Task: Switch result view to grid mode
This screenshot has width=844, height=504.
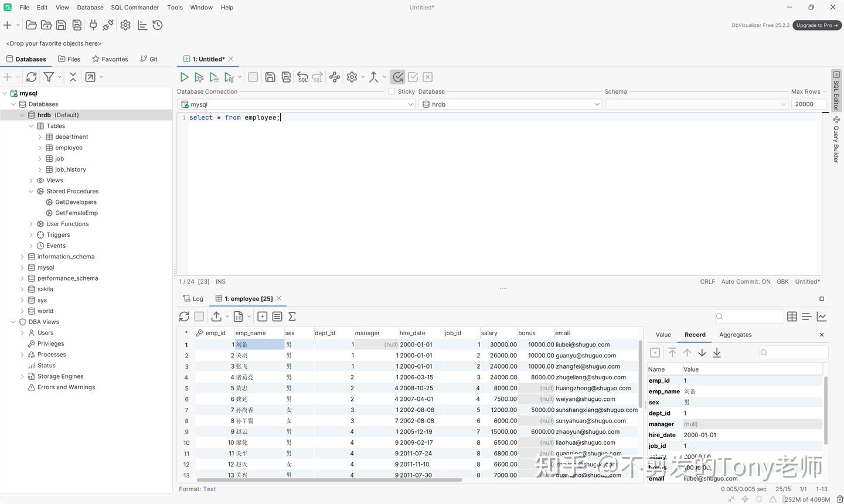Action: click(792, 316)
